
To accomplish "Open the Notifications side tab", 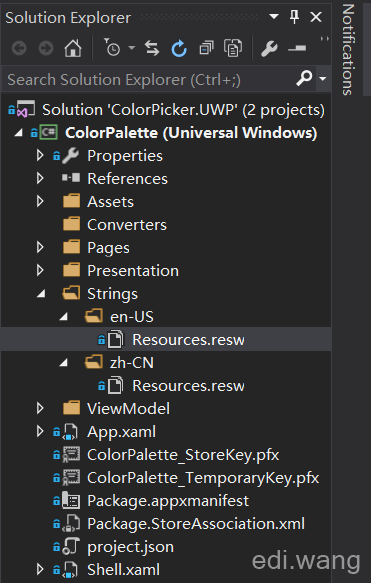I will point(348,49).
